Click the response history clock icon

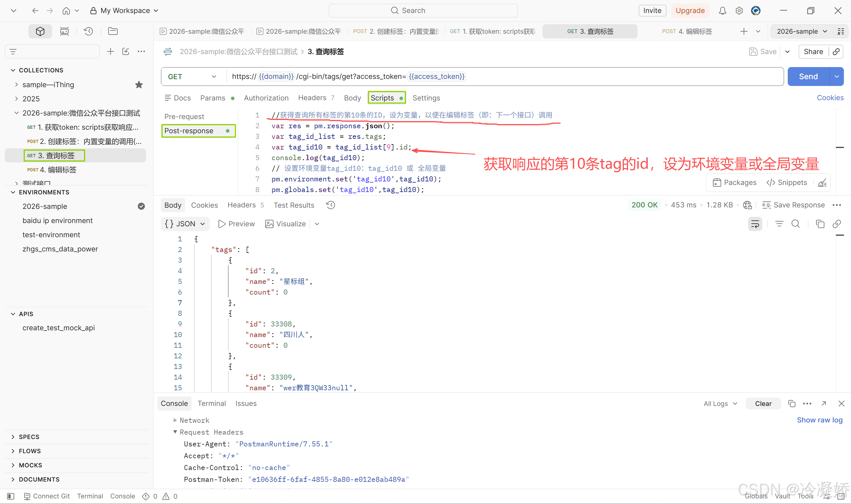(x=330, y=205)
